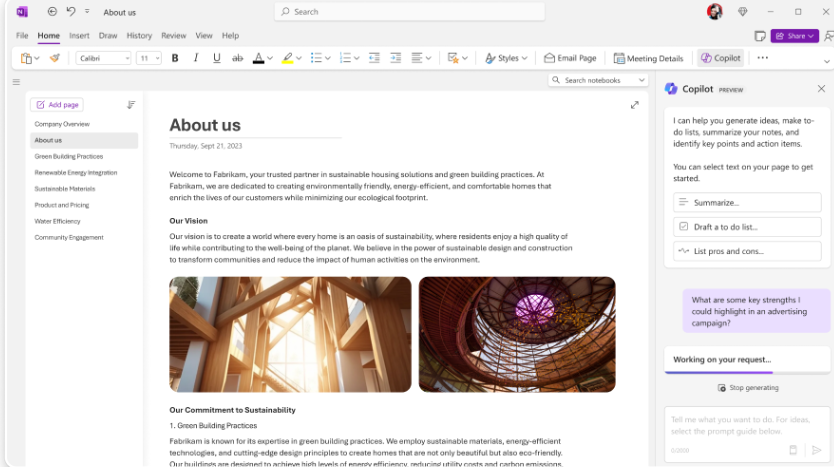This screenshot has height=467, width=834.
Task: Increase the indent level
Action: click(396, 58)
